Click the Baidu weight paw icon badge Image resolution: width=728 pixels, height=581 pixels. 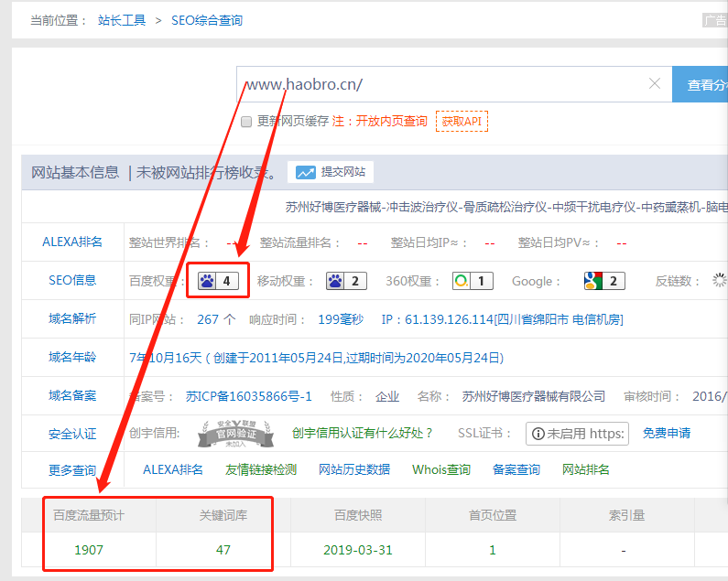point(219,281)
